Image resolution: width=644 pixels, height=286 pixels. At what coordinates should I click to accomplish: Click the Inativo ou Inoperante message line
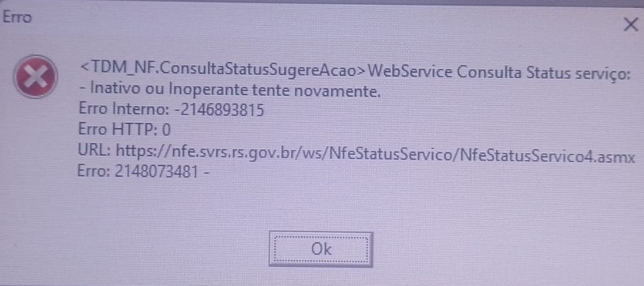pos(229,90)
